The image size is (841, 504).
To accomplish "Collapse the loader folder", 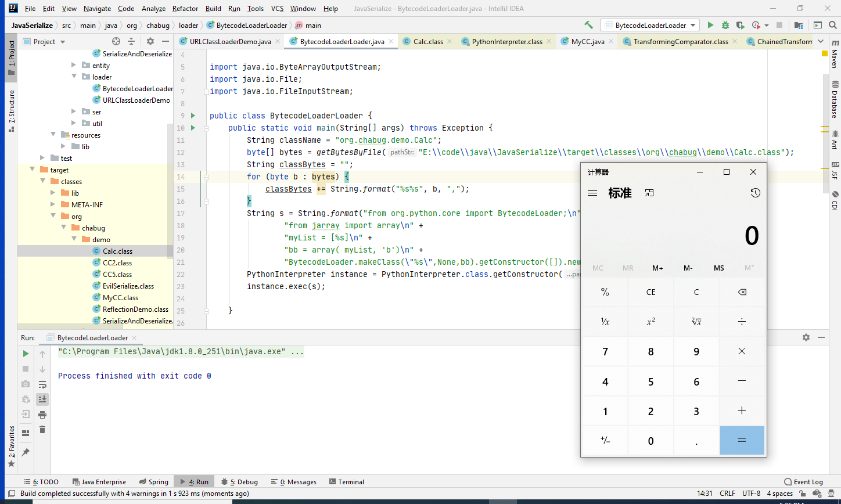I will pos(74,77).
